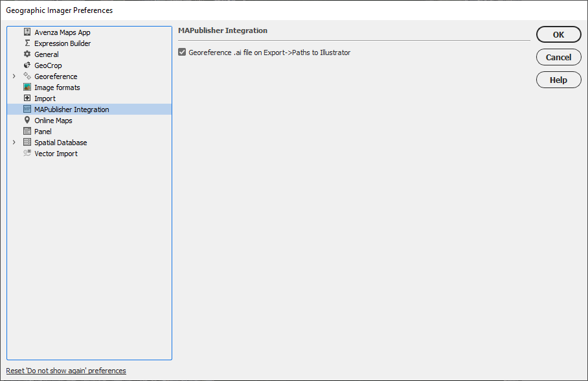Open Image formats preferences
Image resolution: width=588 pixels, height=381 pixels.
pyautogui.click(x=57, y=87)
